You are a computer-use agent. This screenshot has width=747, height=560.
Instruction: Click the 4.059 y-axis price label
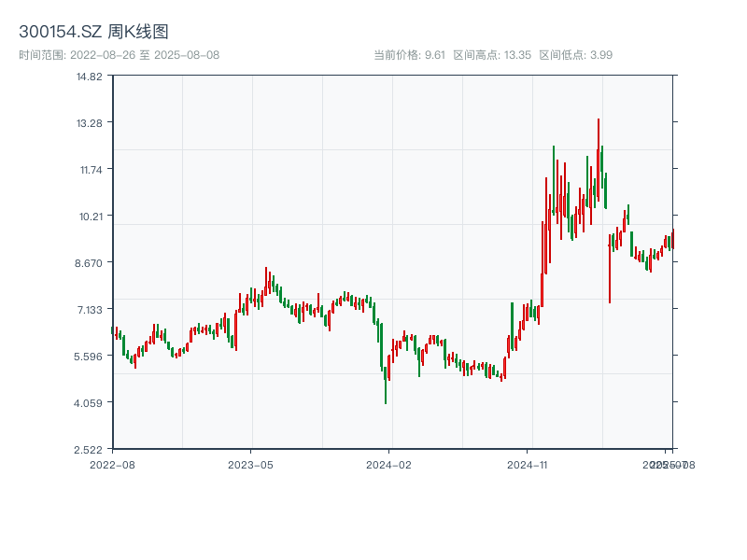[90, 403]
